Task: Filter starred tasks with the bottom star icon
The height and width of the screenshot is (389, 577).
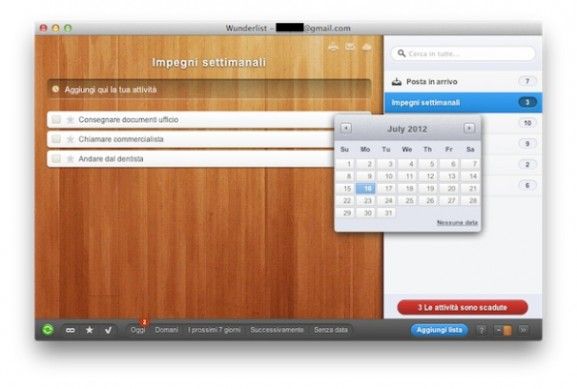Action: (x=89, y=330)
